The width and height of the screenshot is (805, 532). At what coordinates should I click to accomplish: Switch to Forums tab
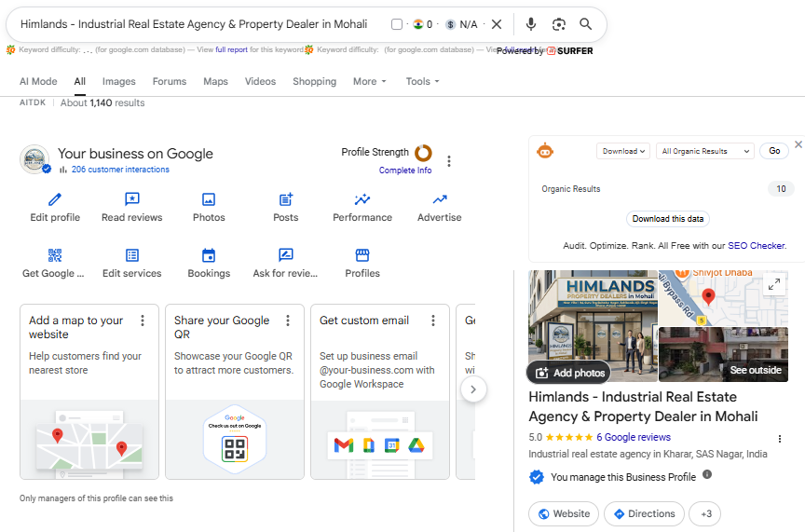point(170,81)
